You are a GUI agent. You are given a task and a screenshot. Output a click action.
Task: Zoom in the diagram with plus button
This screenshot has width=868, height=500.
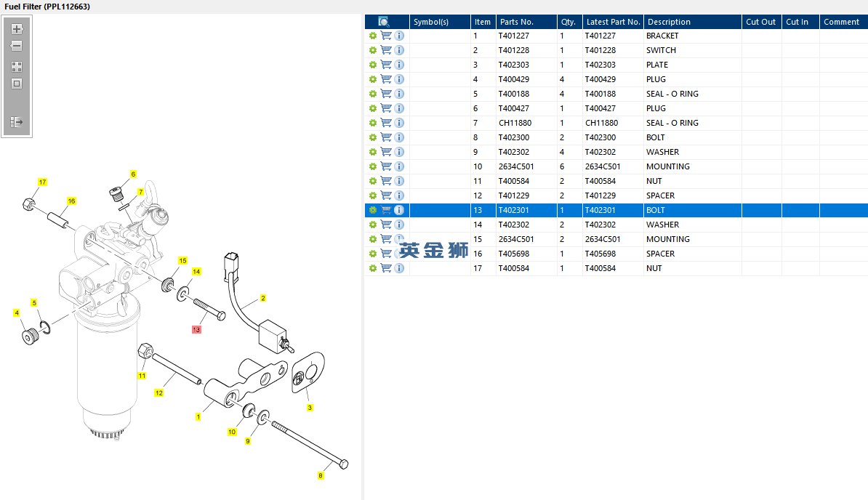tap(17, 29)
